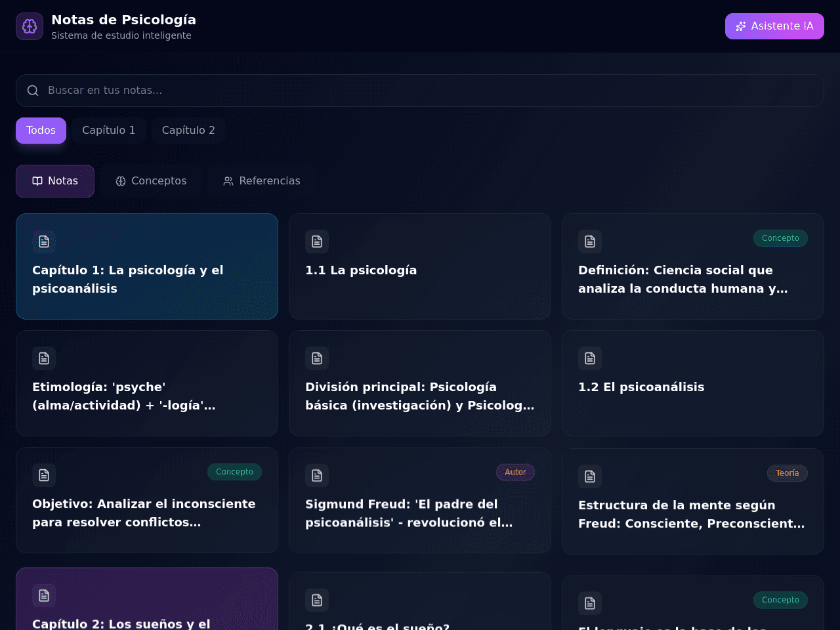Image resolution: width=840 pixels, height=630 pixels.
Task: Open the Definición: Ciencia social note card
Action: tap(693, 266)
